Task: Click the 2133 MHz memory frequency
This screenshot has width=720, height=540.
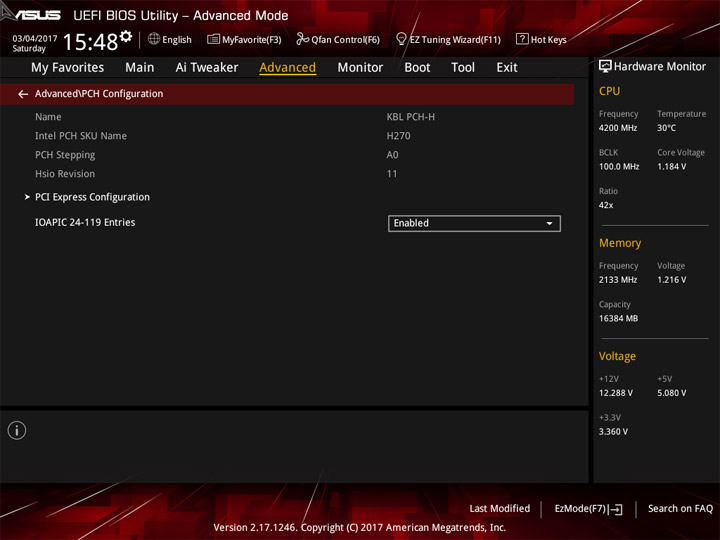Action: pos(618,280)
